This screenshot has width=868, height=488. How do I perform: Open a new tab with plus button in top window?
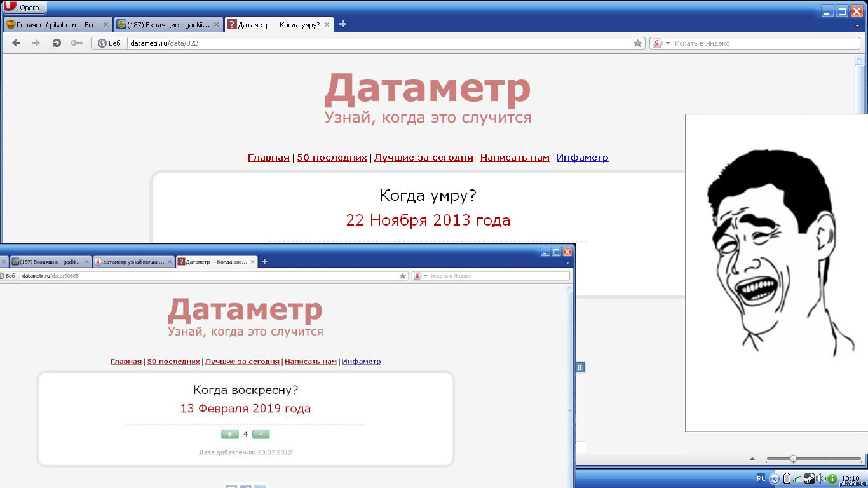(343, 24)
